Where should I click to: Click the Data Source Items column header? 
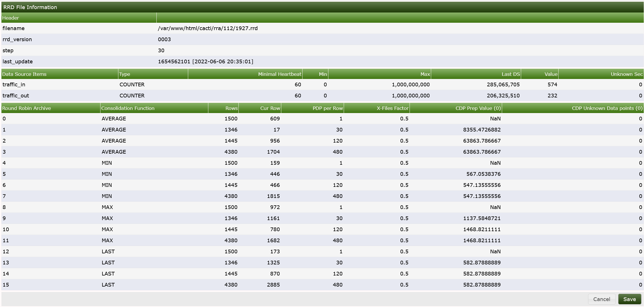(x=60, y=74)
